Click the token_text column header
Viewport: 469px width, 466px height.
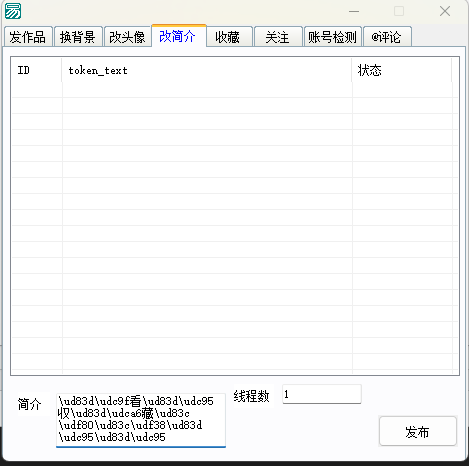coord(207,70)
